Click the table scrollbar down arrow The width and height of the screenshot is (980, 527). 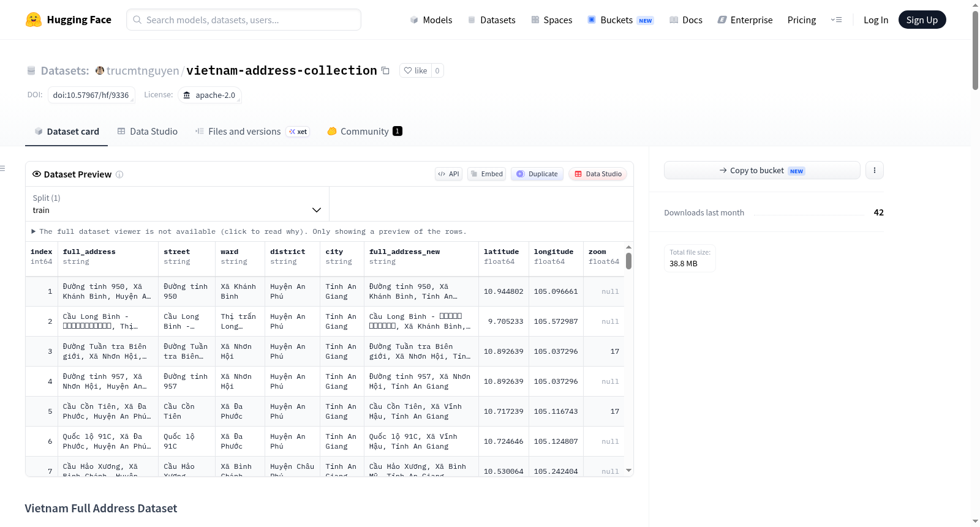coord(628,471)
